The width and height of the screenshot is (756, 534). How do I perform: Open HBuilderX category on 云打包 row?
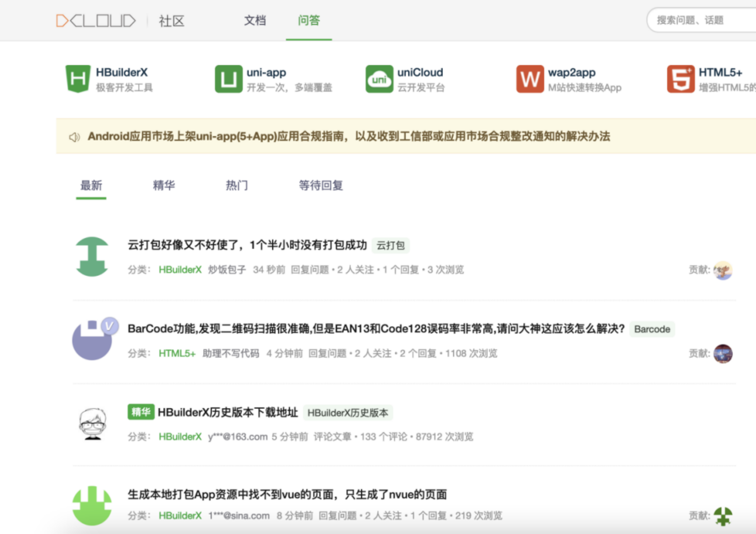[180, 270]
